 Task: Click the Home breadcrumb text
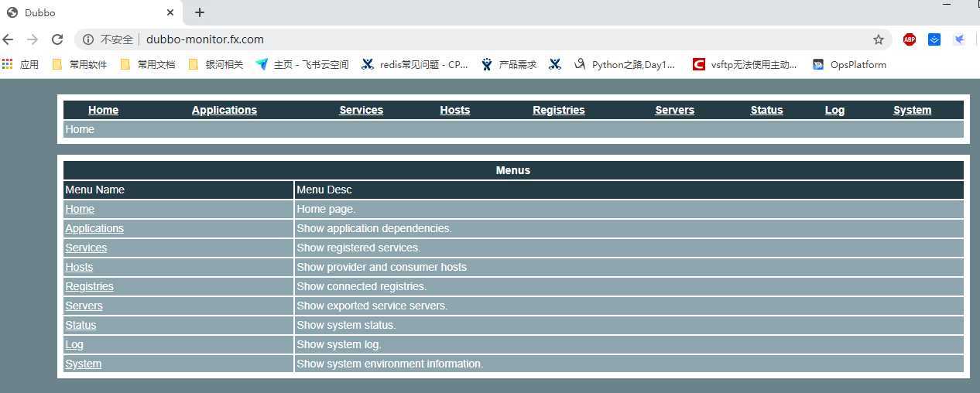pyautogui.click(x=80, y=129)
